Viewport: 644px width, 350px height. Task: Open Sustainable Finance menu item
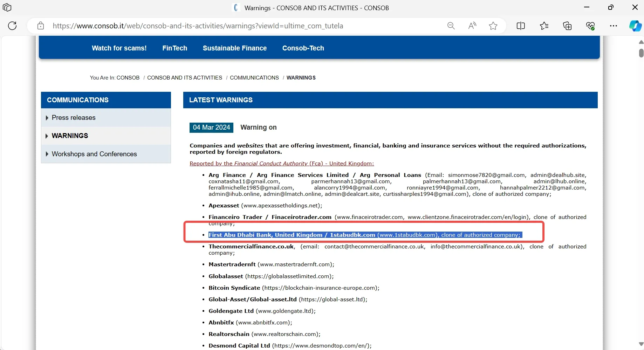tap(235, 48)
